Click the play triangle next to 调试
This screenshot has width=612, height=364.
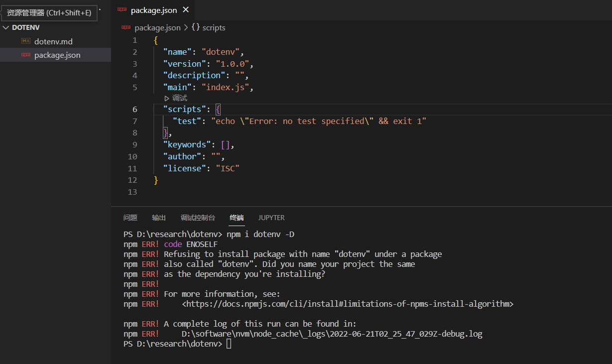pos(167,98)
